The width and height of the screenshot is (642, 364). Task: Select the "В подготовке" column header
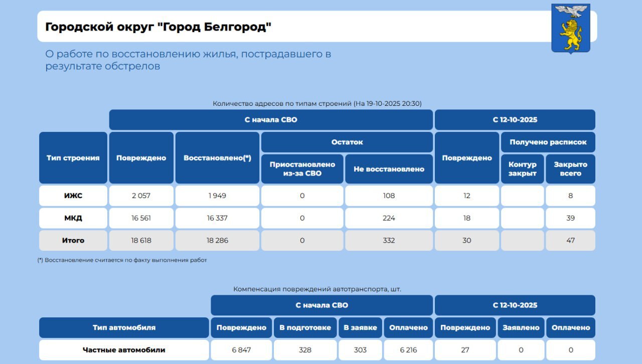point(305,327)
